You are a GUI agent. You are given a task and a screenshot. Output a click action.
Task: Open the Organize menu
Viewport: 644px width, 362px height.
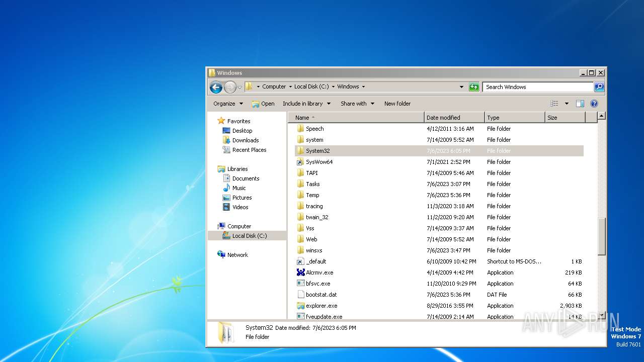coord(228,104)
